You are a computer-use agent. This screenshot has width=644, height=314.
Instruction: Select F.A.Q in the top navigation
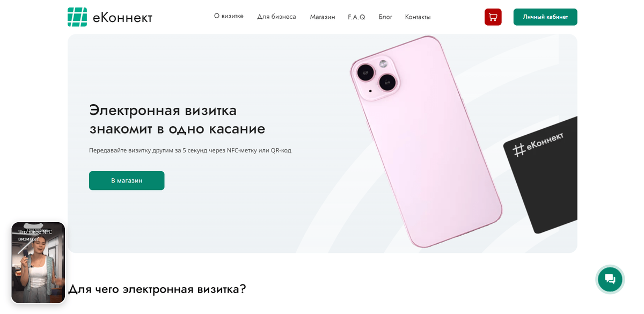(x=356, y=17)
